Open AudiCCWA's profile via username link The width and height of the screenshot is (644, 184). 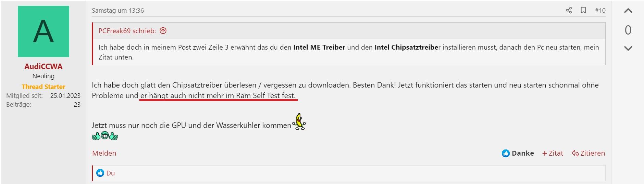(44, 66)
